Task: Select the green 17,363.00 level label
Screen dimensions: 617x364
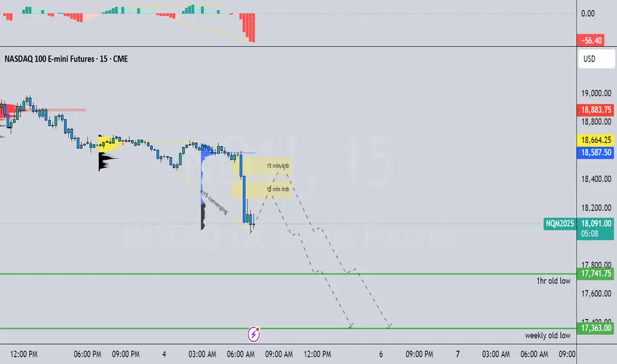Action: [596, 328]
